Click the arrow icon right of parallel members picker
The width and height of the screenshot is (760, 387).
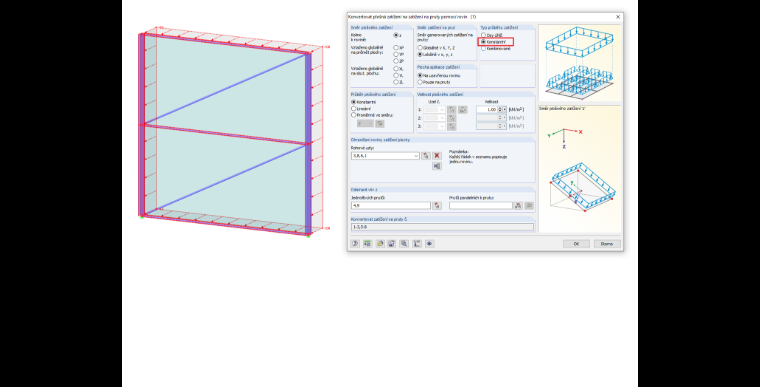pyautogui.click(x=529, y=206)
